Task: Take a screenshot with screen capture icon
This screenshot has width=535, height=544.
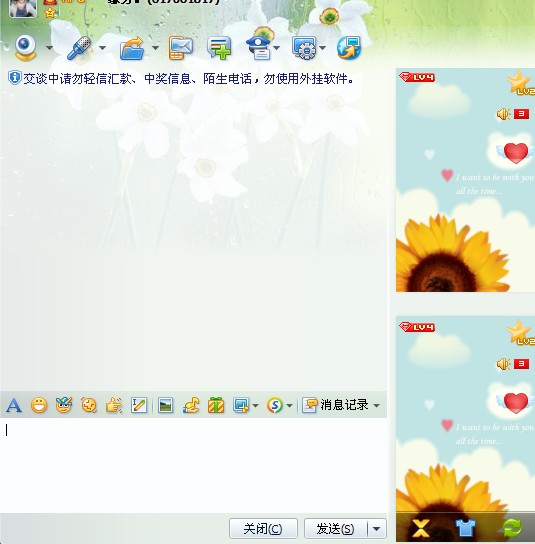Action: click(241, 405)
